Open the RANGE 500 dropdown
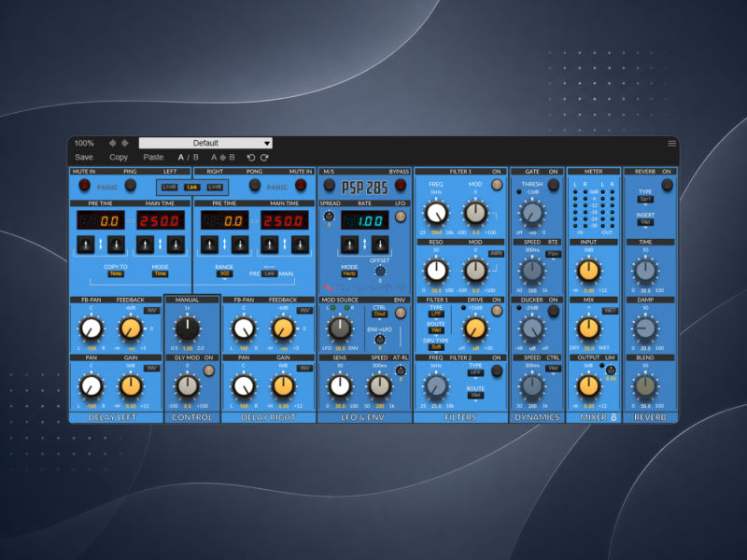 pos(224,273)
